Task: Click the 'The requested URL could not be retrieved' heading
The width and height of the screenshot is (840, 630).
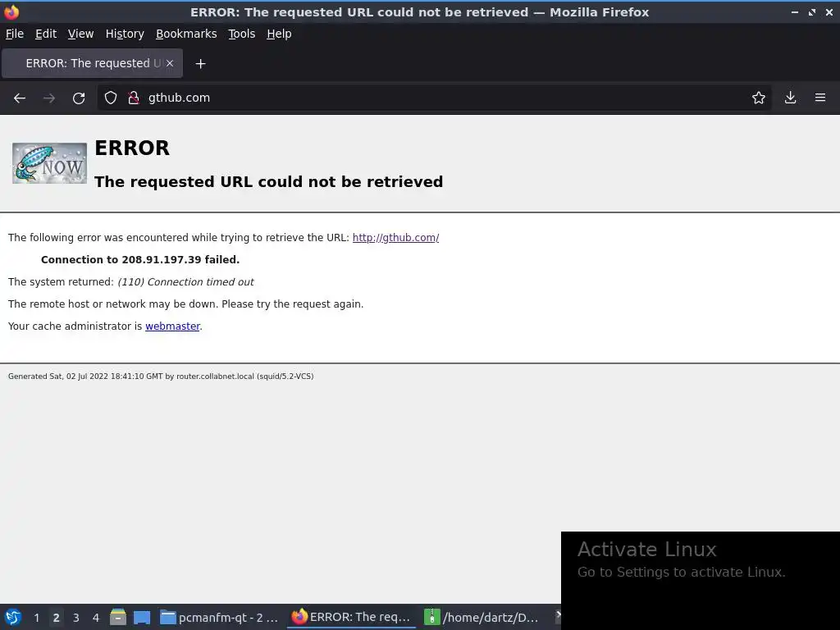Action: 268,182
